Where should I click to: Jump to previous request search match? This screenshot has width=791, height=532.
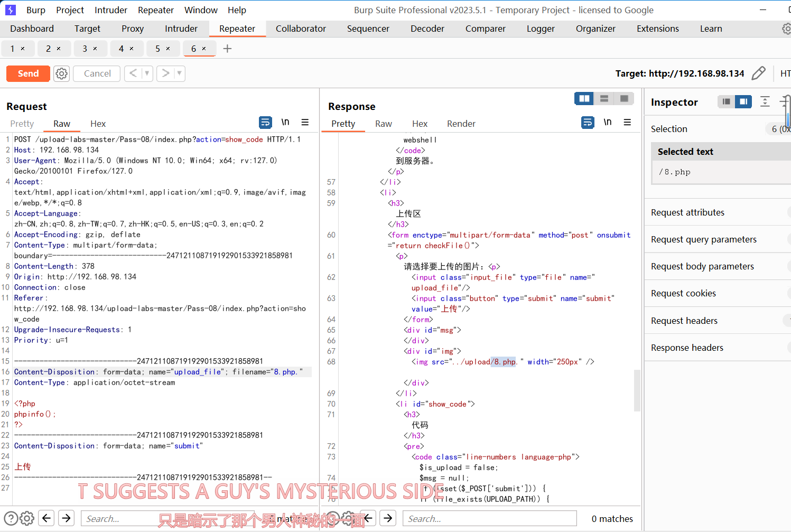(47, 518)
